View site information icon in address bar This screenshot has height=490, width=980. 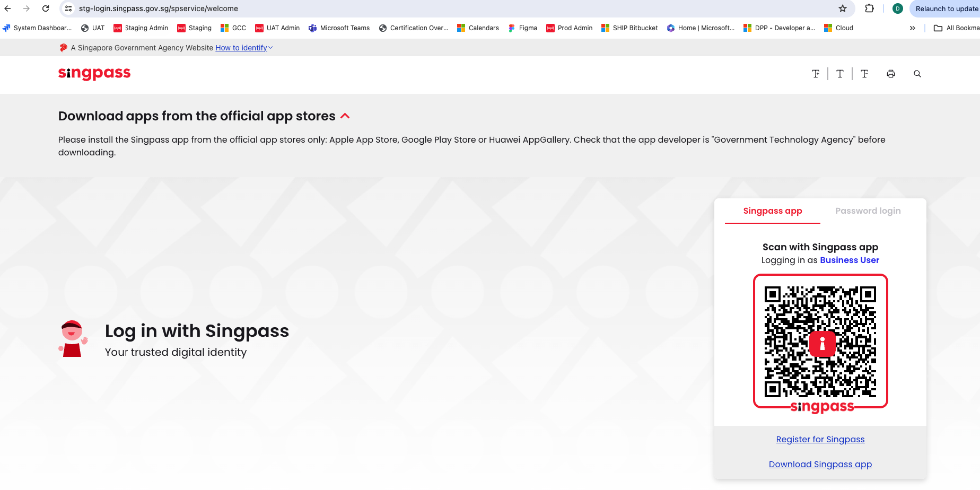[68, 8]
